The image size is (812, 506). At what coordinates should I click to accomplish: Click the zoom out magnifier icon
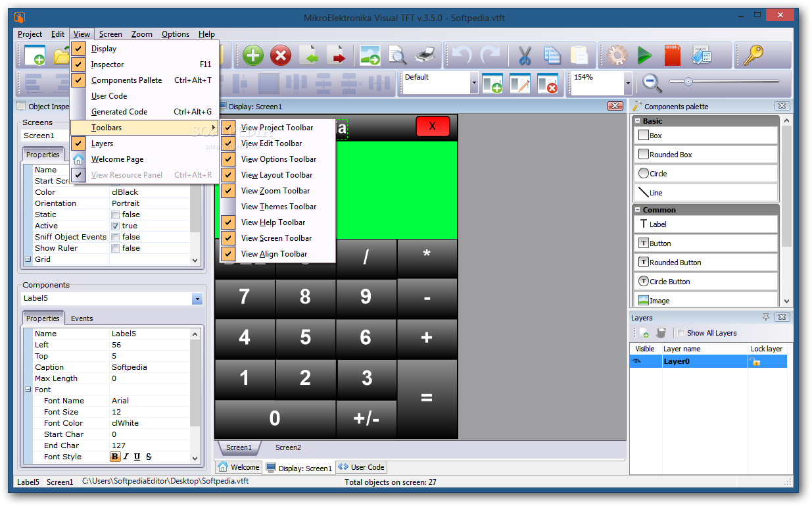tap(651, 82)
